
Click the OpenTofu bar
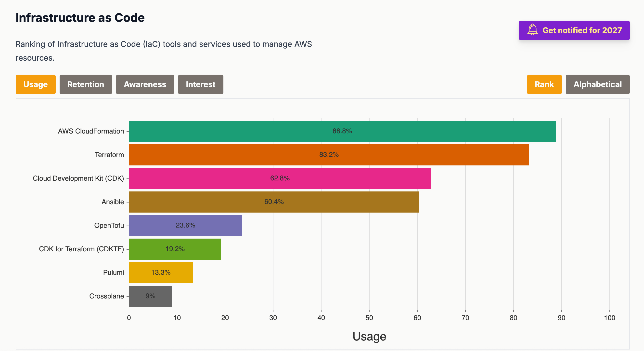[185, 225]
